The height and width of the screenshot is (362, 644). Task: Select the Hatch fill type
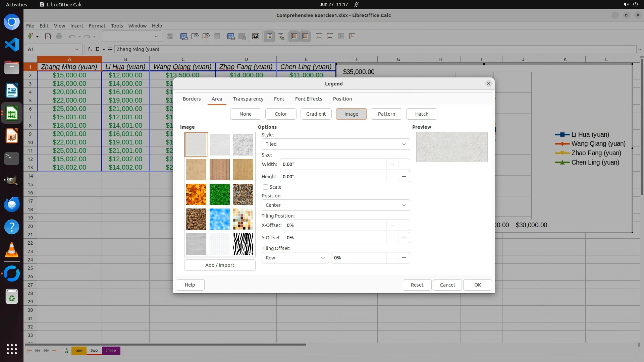coord(421,114)
